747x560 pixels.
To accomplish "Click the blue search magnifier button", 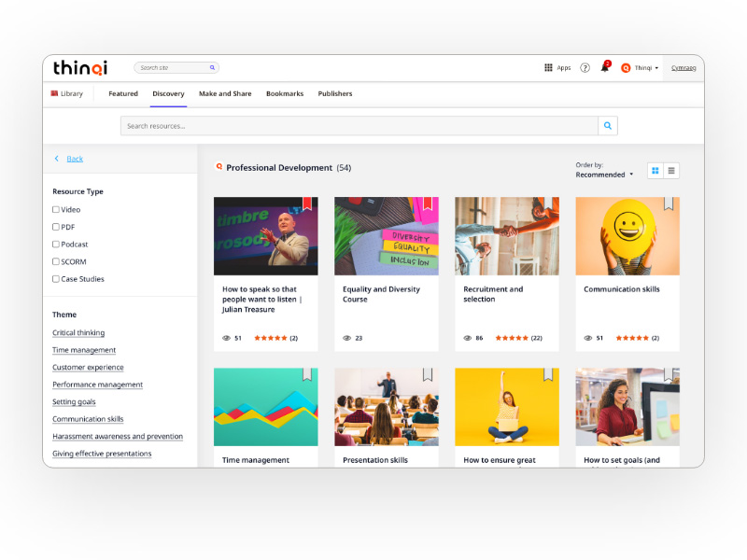I will pyautogui.click(x=608, y=126).
